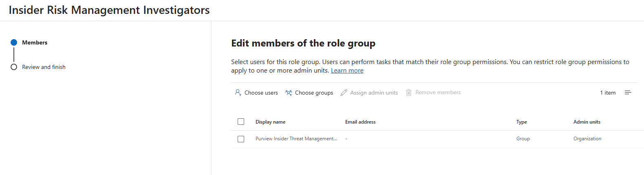This screenshot has height=175, width=644.
Task: Sort by the Email address column header
Action: [360, 122]
